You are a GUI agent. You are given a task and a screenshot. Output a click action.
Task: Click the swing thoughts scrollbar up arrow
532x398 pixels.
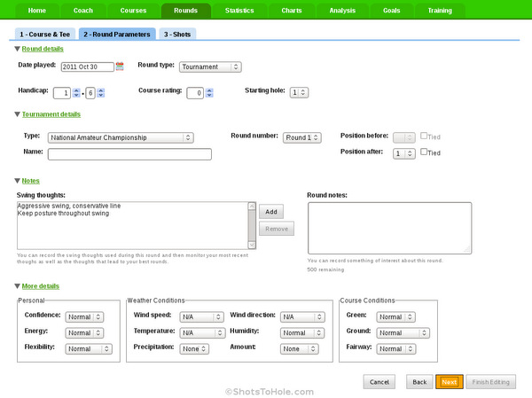click(x=252, y=206)
